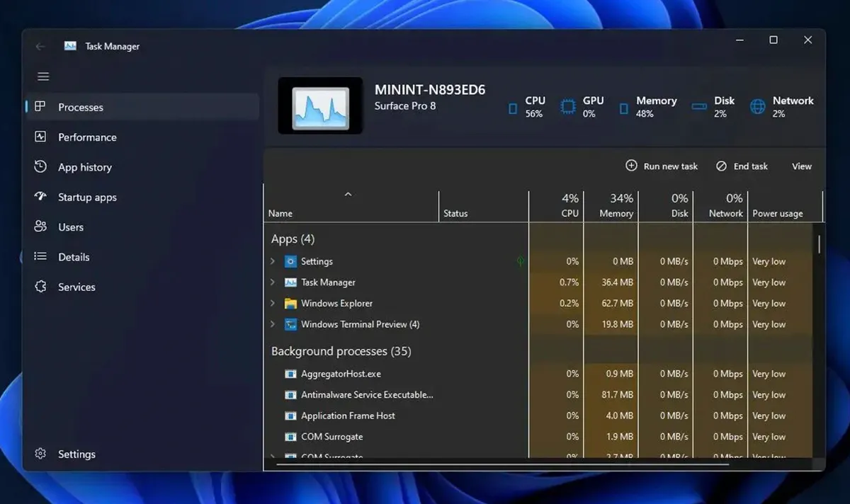Open the Details page
The height and width of the screenshot is (504, 850).
(142, 257)
